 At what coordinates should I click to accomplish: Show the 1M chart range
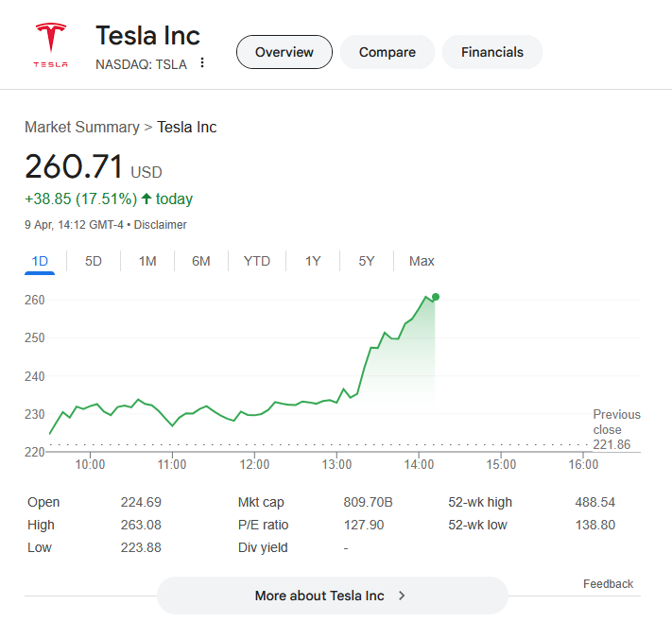(x=147, y=261)
